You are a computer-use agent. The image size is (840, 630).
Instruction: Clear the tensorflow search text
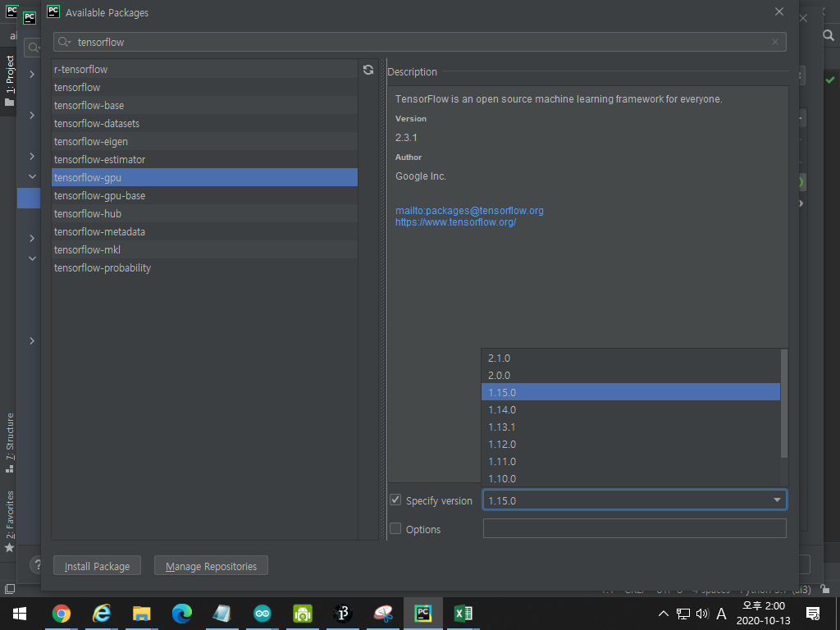774,42
